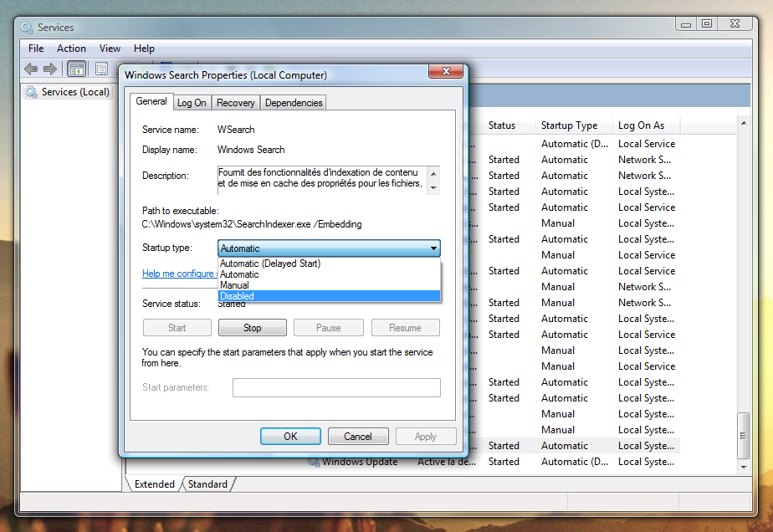Select the Windows Update service name
773x532 pixels.
pos(360,462)
